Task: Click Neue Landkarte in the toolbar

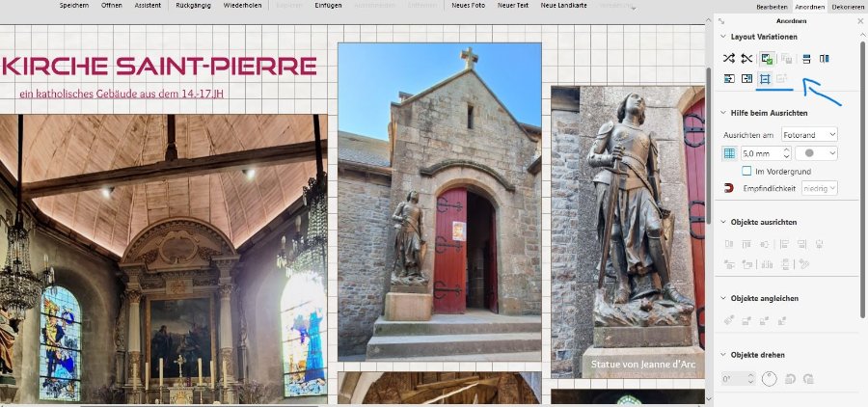Action: (563, 6)
